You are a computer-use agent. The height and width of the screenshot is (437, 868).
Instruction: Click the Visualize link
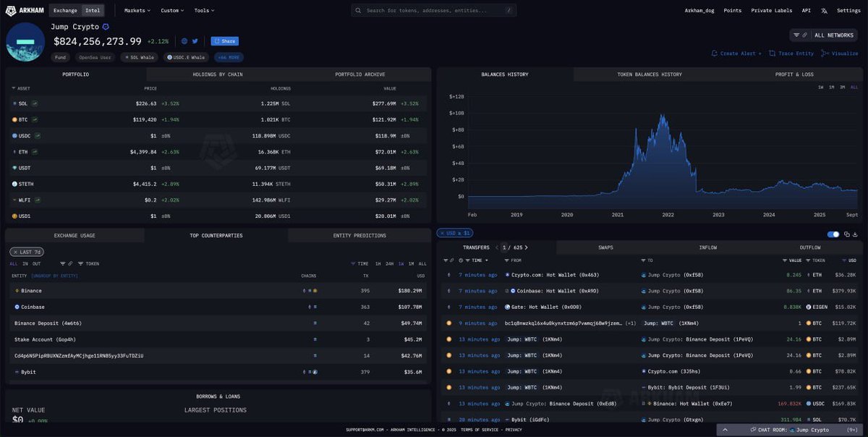[x=840, y=54]
